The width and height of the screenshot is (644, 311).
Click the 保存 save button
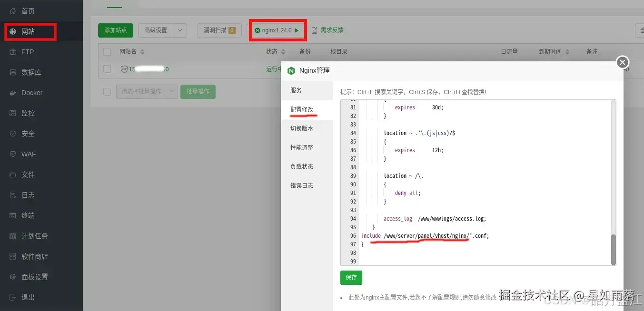tap(351, 278)
